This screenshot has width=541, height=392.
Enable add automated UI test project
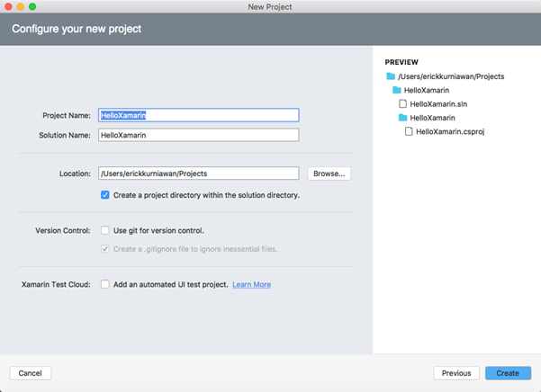(105, 284)
